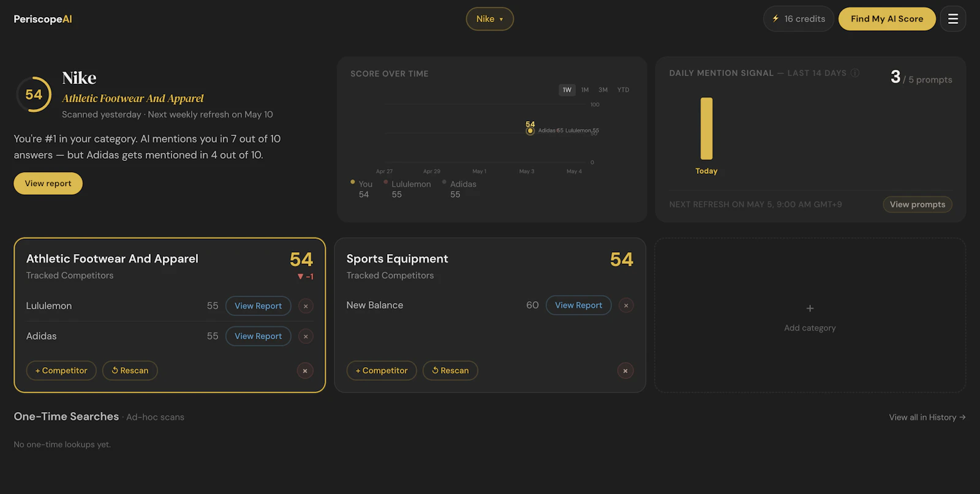Rescan the Sports Equipment category

click(450, 370)
